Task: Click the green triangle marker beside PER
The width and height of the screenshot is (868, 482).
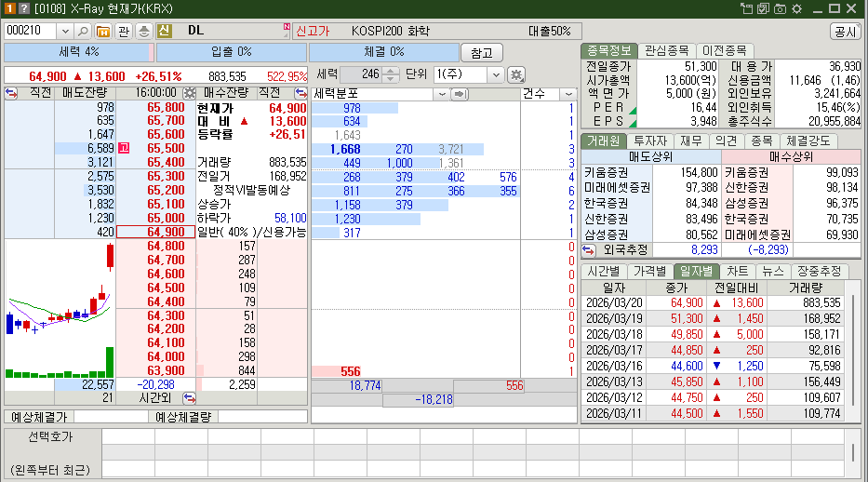Action: click(x=633, y=110)
